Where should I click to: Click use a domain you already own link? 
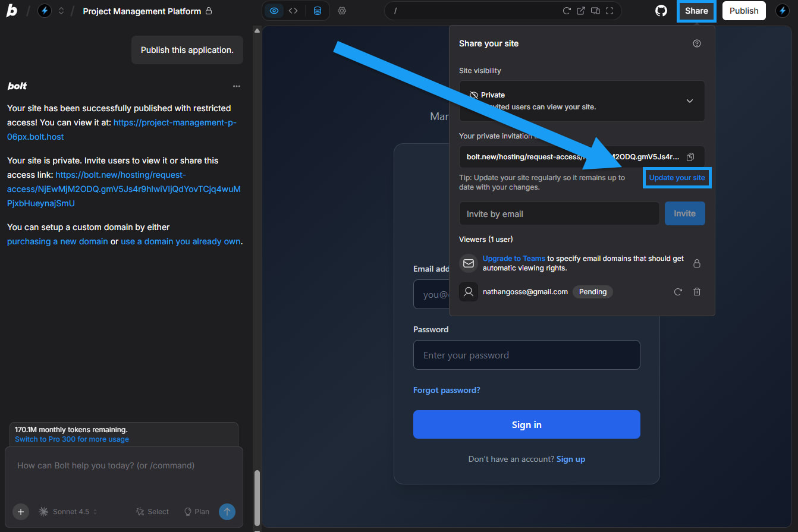click(x=181, y=241)
